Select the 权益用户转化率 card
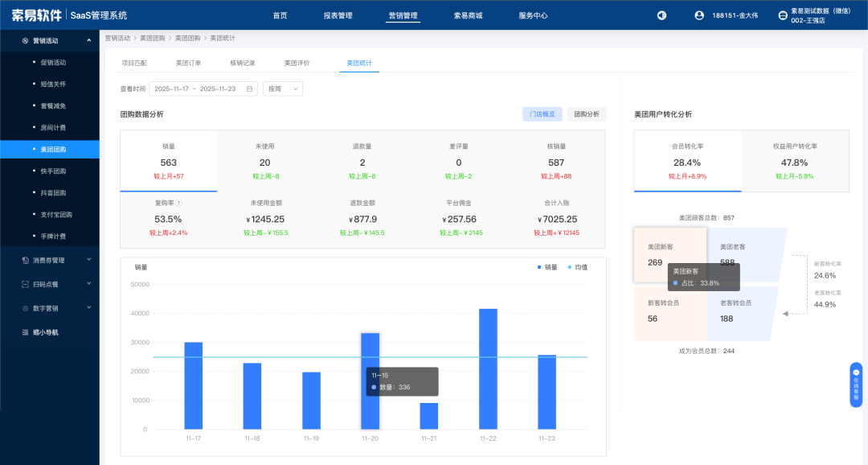Screen dimensions: 868x465 [x=795, y=162]
